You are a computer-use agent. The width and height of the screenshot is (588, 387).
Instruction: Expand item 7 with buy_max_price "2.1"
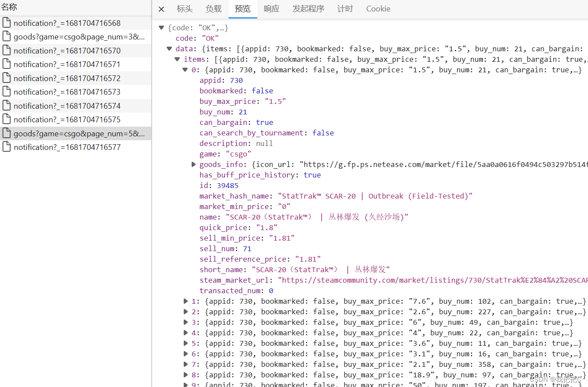click(x=185, y=364)
